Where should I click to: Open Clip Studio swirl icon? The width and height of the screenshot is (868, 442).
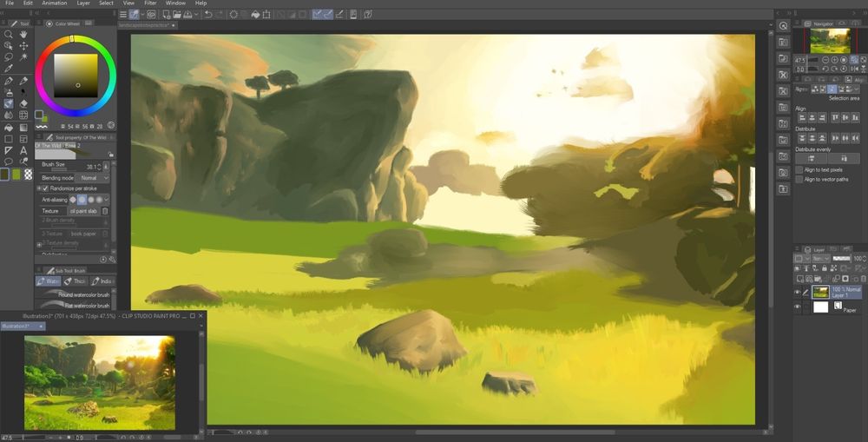point(151,15)
